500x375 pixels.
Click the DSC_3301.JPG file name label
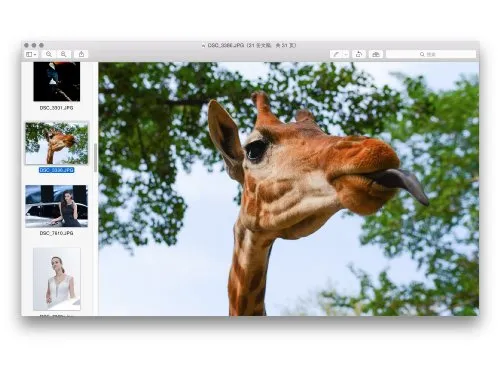(x=56, y=108)
